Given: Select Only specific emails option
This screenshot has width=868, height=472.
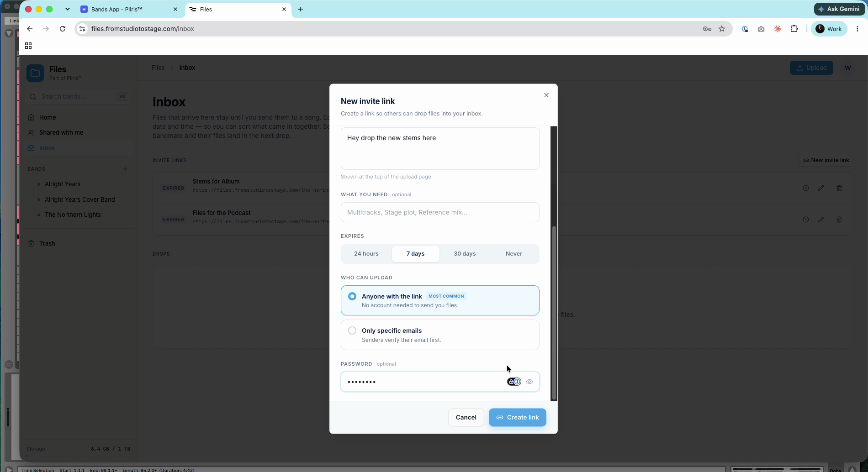Looking at the screenshot, I should click(440, 335).
